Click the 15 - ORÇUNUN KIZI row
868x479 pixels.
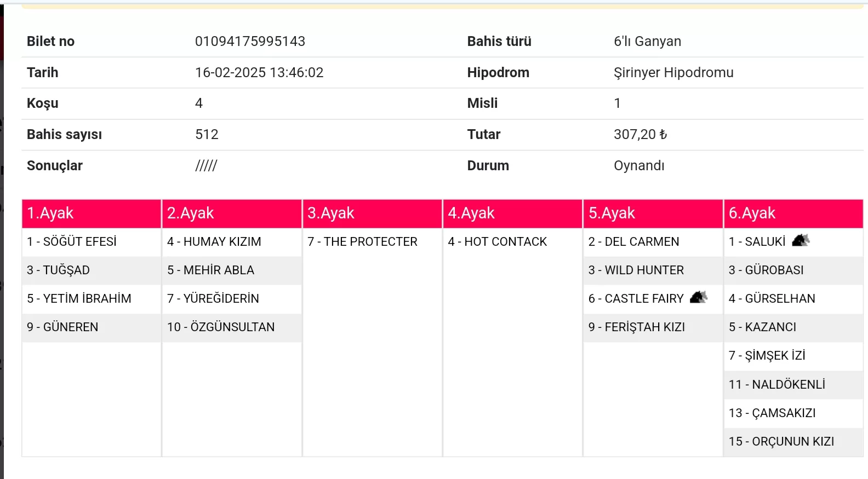(x=781, y=441)
